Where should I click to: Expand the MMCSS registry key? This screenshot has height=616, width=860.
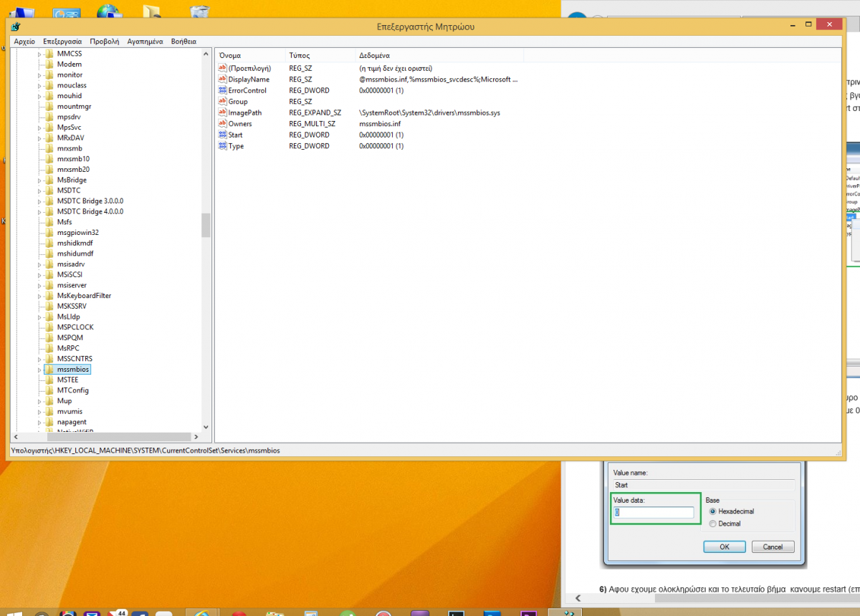point(39,54)
